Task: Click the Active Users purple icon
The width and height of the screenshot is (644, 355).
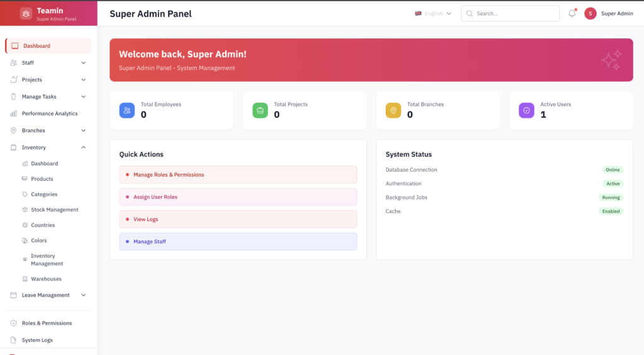Action: 526,110
